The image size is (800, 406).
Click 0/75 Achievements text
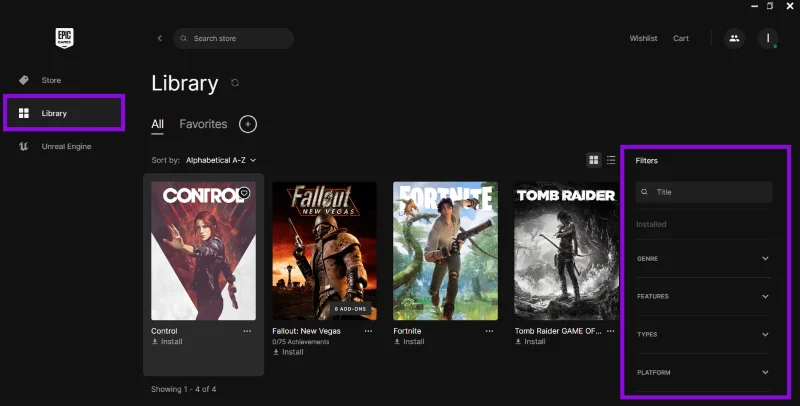click(x=301, y=342)
